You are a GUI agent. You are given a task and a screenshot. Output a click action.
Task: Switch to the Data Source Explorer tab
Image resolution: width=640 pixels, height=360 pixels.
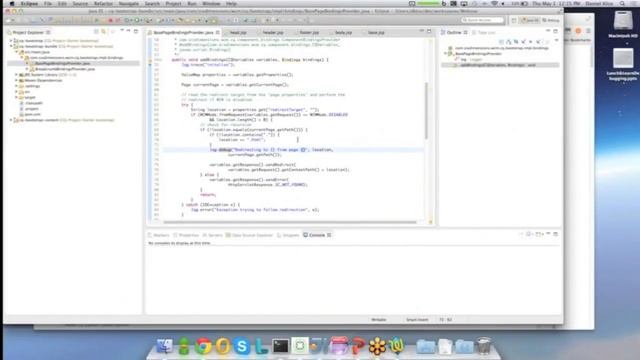pyautogui.click(x=249, y=235)
